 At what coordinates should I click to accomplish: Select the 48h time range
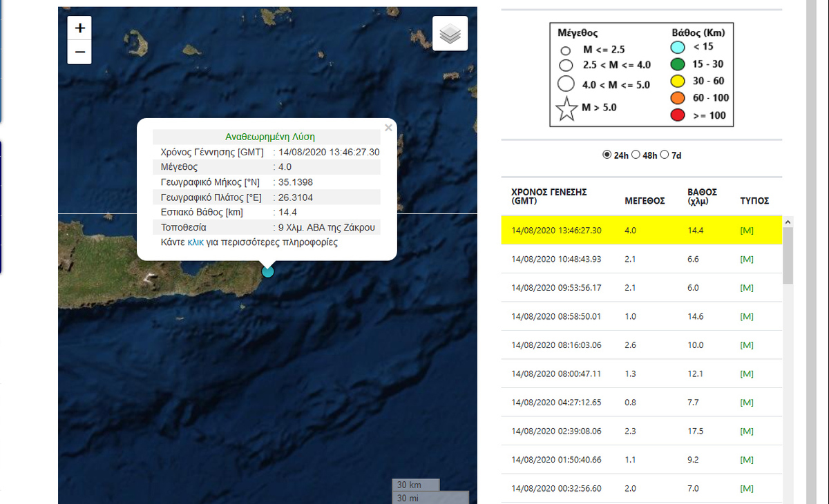click(x=636, y=155)
